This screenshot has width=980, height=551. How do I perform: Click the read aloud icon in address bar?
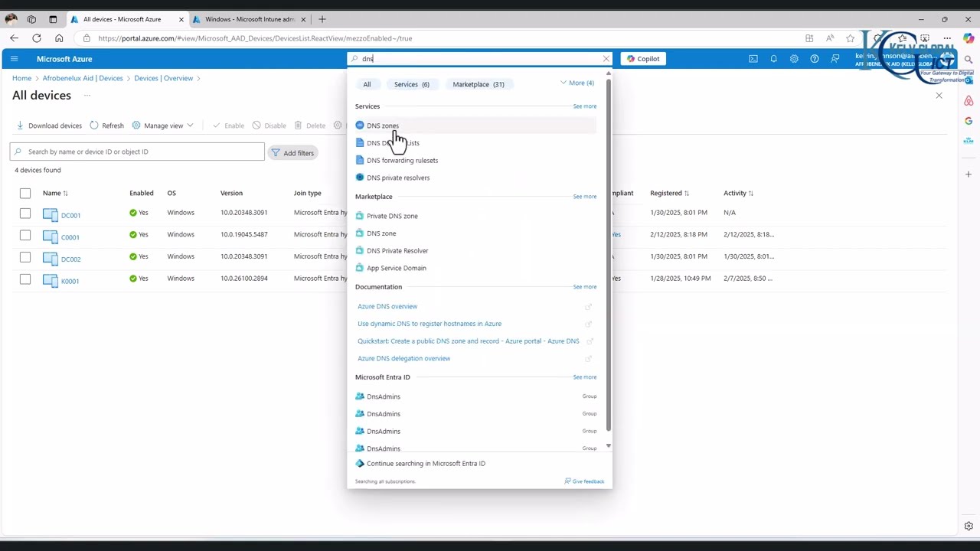[830, 38]
